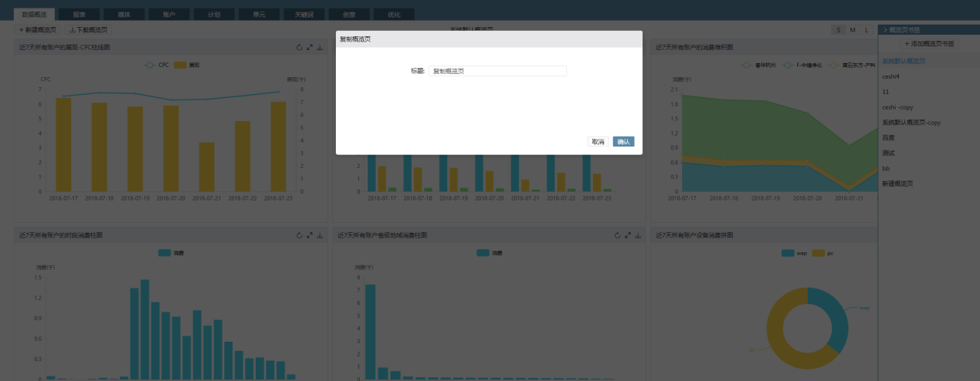The width and height of the screenshot is (980, 381).
Task: Toggle CPC legend in the bar-line chart
Action: click(x=156, y=65)
